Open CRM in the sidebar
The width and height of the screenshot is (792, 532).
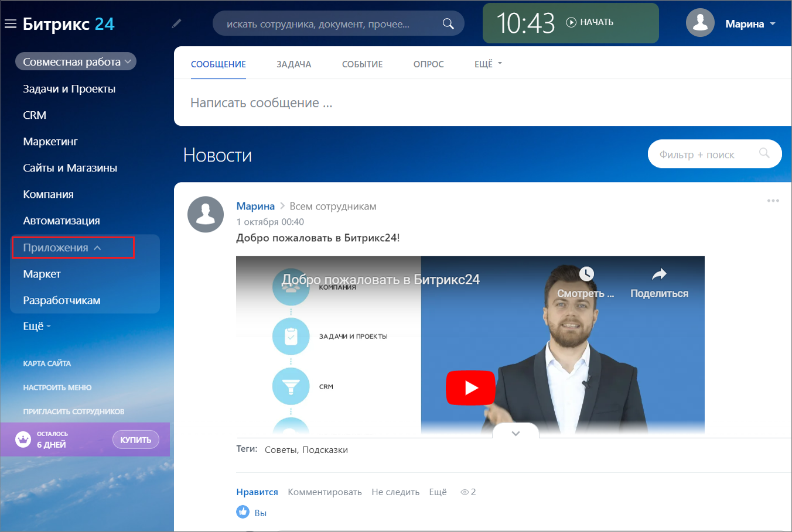[x=35, y=115]
